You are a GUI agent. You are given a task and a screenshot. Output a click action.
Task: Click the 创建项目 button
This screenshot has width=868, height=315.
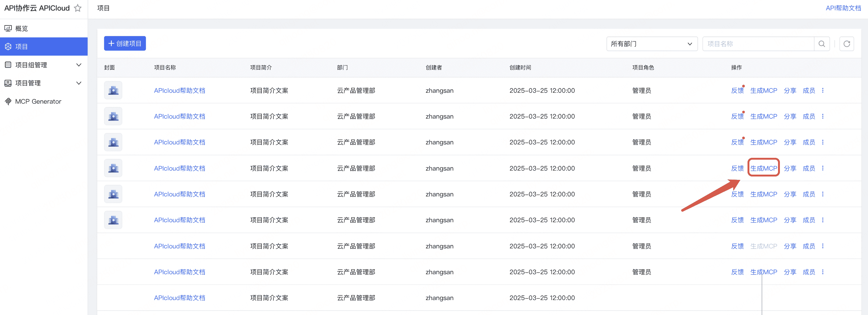pyautogui.click(x=125, y=44)
